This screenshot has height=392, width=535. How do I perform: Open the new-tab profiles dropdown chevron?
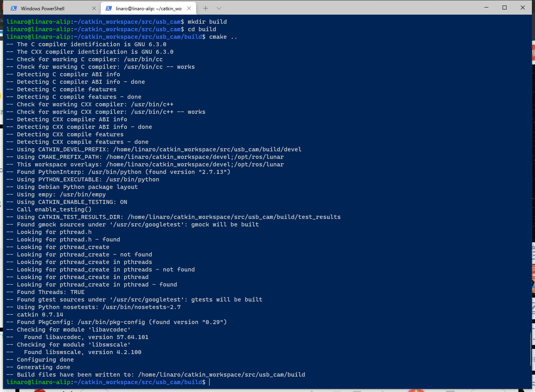(219, 8)
